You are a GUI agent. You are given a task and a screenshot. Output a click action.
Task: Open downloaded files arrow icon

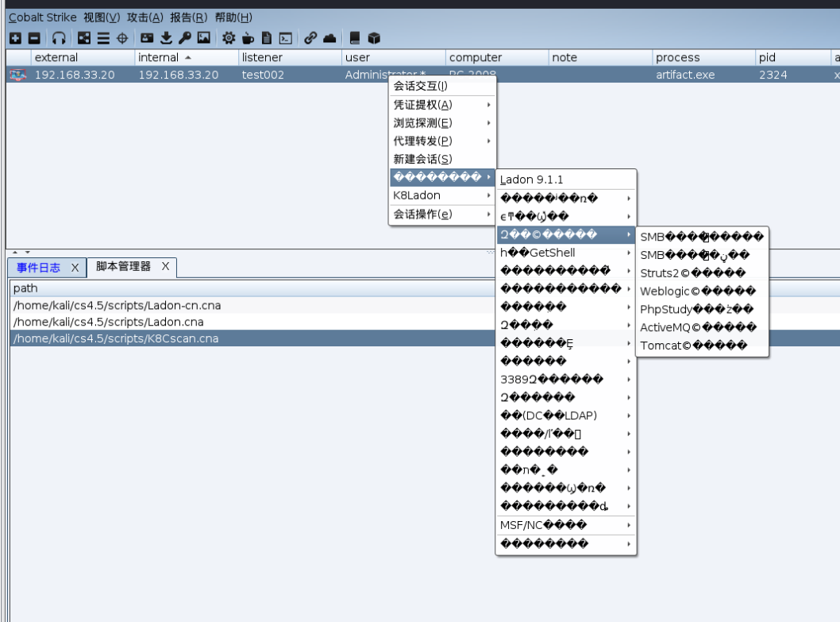coord(166,38)
